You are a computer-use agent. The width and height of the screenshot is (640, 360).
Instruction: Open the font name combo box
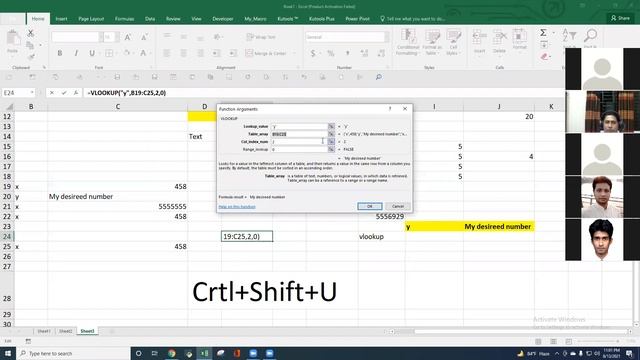78,37
